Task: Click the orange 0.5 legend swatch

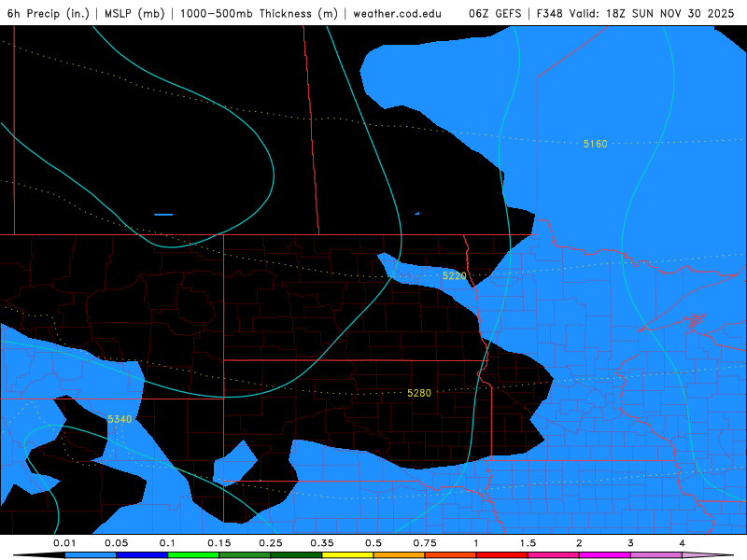Action: click(400, 555)
